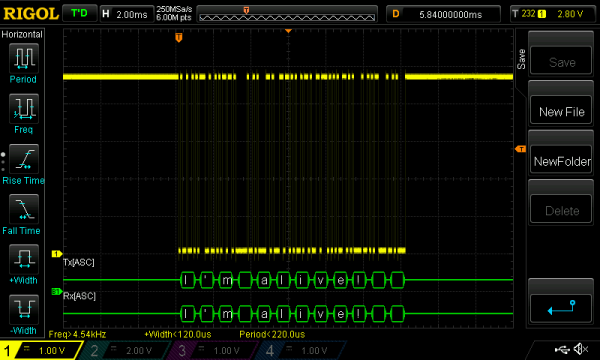Select the +Width measurement icon
This screenshot has height=360, width=600.
(24, 259)
